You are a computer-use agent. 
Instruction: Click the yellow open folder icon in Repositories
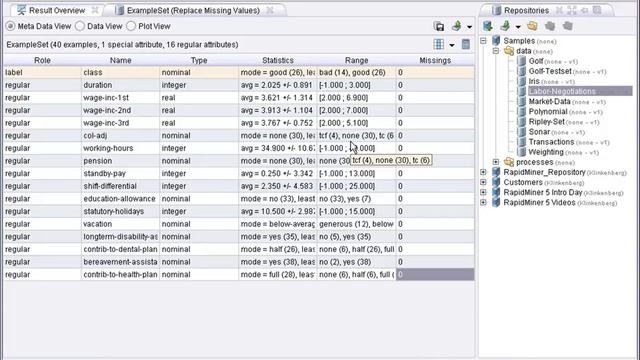point(532,26)
